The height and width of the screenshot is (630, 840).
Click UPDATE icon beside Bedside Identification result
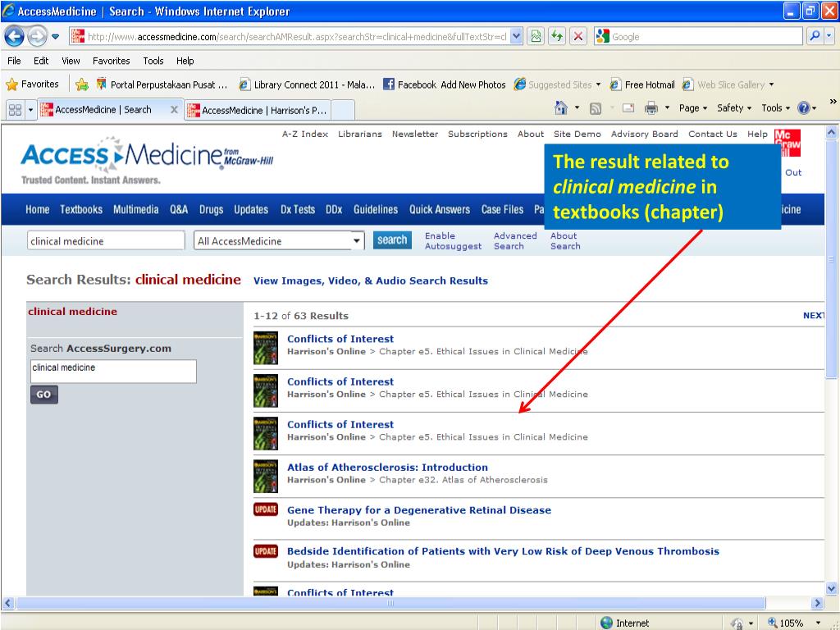pyautogui.click(x=266, y=550)
